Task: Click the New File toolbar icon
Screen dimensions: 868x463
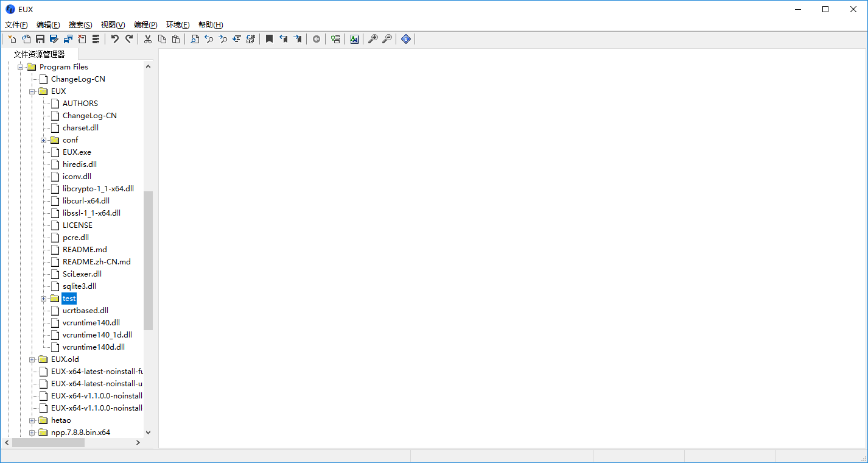Action: [x=12, y=39]
